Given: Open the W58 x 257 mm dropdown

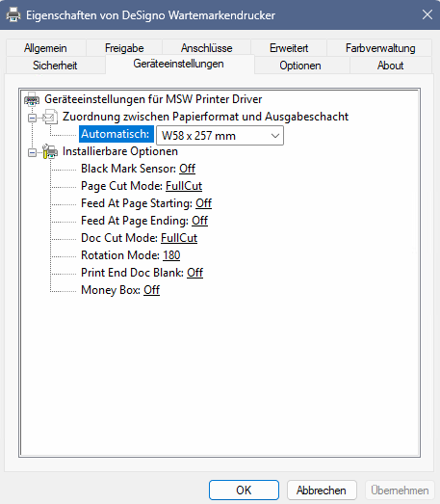Looking at the screenshot, I should (x=220, y=136).
